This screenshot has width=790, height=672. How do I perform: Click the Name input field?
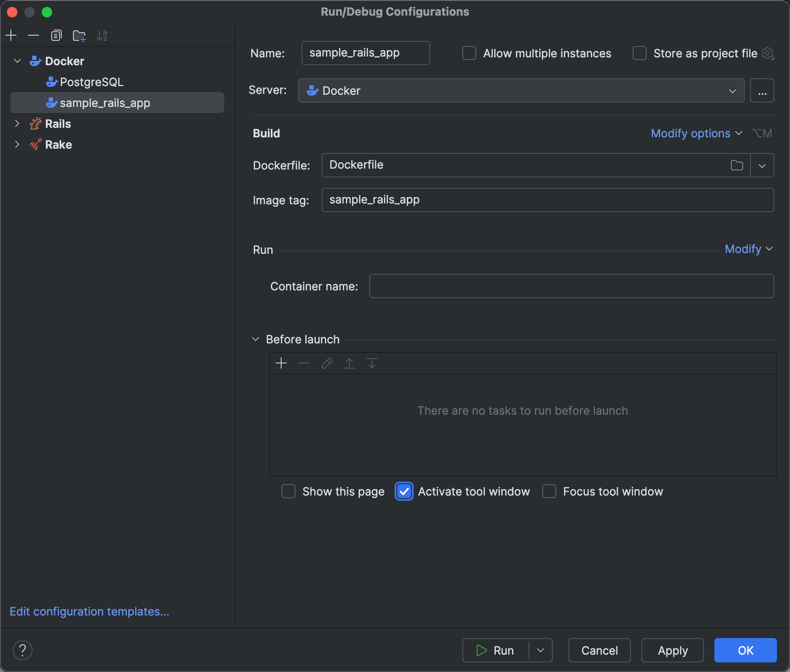pyautogui.click(x=366, y=53)
